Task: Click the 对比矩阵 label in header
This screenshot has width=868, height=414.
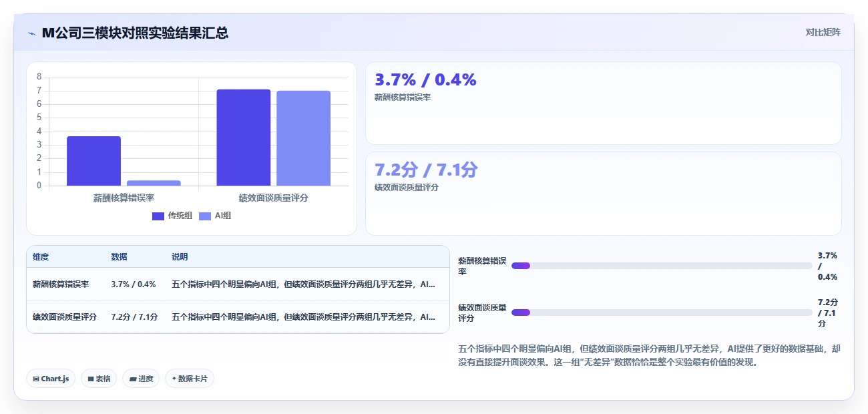Action: click(823, 32)
